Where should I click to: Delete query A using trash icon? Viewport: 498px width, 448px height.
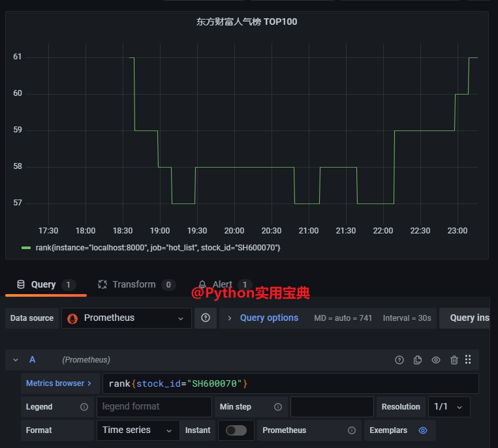coord(454,360)
